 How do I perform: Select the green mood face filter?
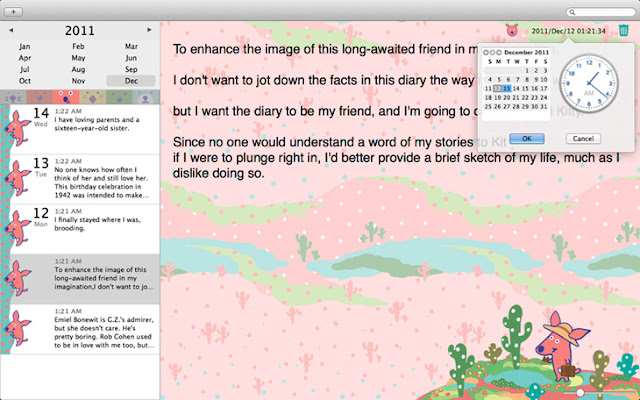coord(119,98)
